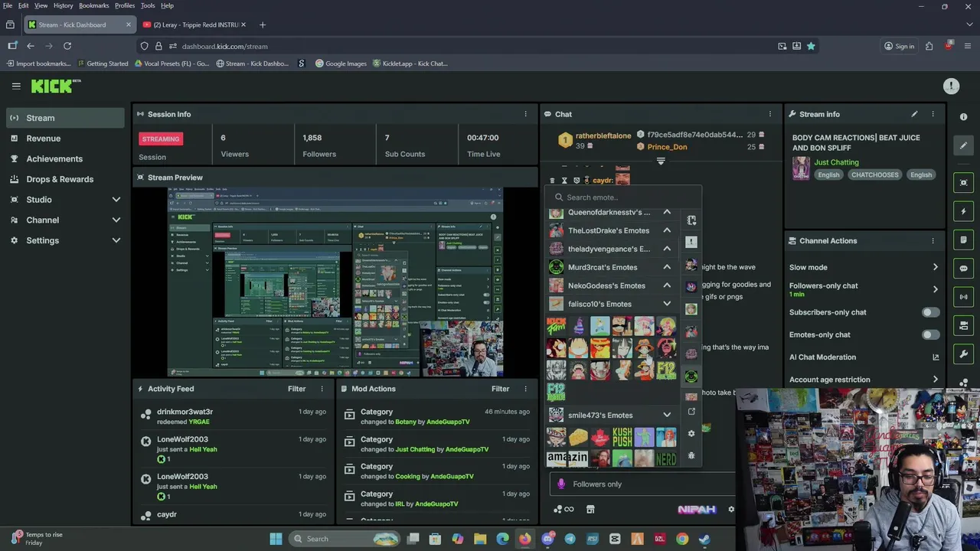980x551 pixels.
Task: Click the Kick logo
Action: [56, 86]
